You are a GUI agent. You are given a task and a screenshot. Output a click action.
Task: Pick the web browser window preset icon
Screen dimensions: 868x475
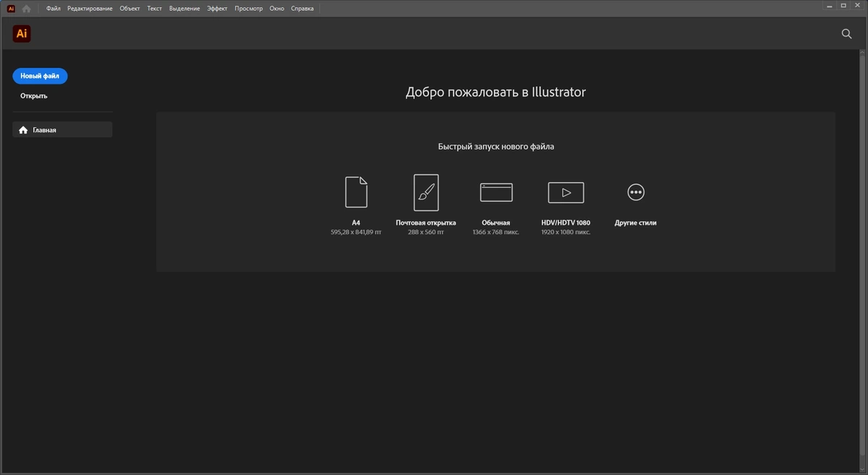point(496,192)
